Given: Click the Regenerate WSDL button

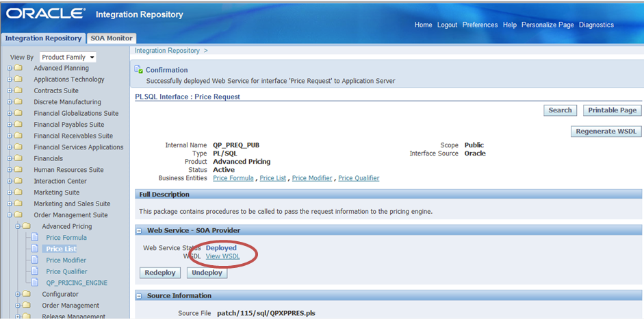Looking at the screenshot, I should point(606,131).
